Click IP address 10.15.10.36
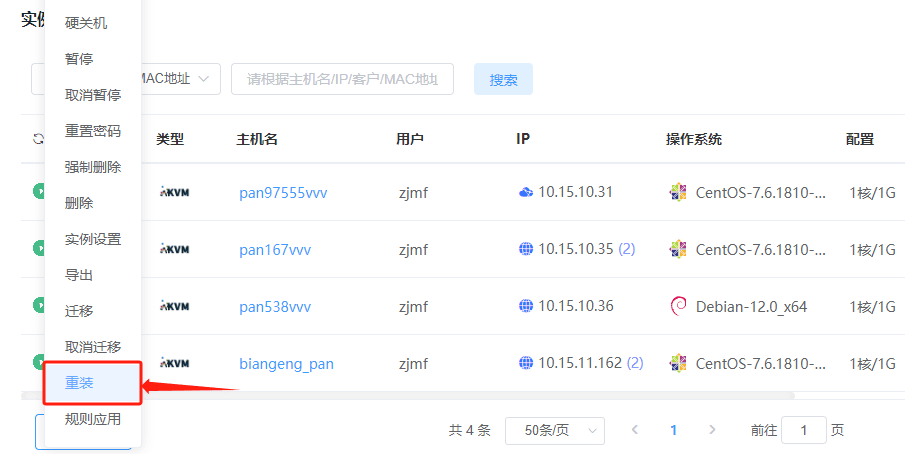 (x=576, y=306)
